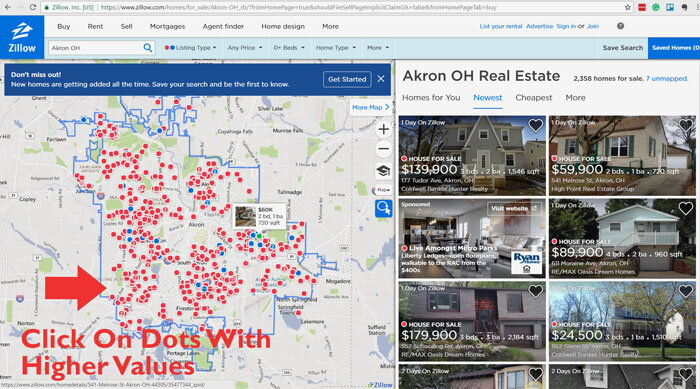Image resolution: width=700 pixels, height=389 pixels.
Task: Click the Get Started button
Action: pyautogui.click(x=347, y=79)
